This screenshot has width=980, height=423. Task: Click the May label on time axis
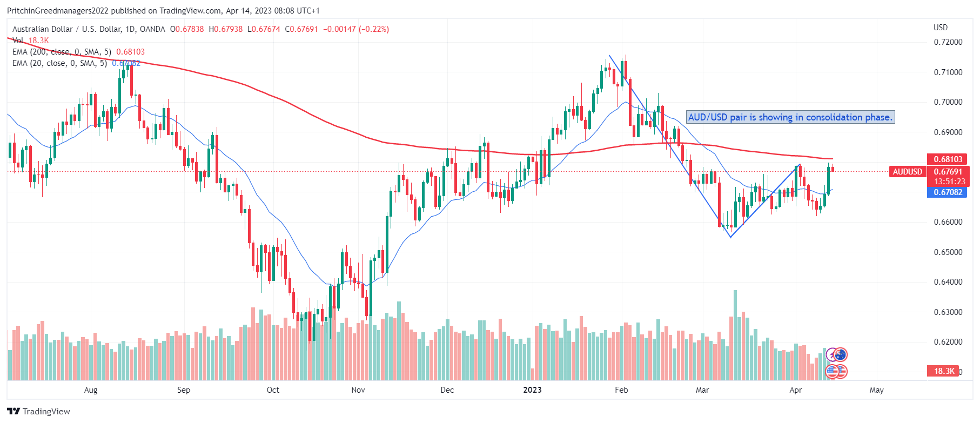877,390
